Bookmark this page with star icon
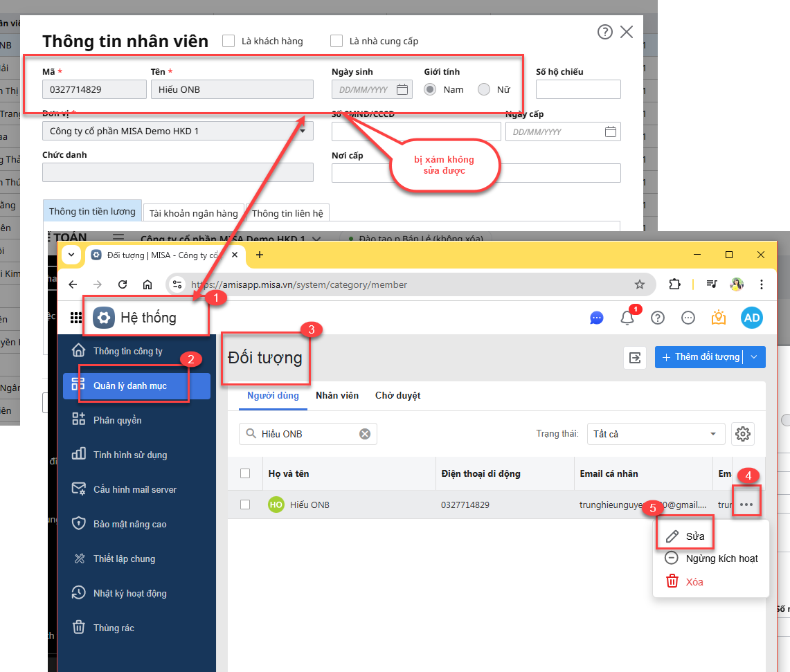Screen dimensions: 790x672 [x=639, y=284]
